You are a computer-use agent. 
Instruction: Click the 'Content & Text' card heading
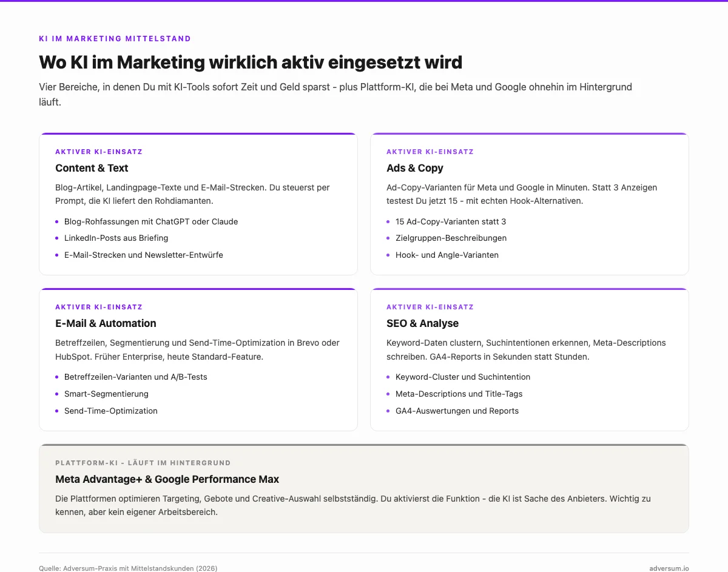point(92,168)
